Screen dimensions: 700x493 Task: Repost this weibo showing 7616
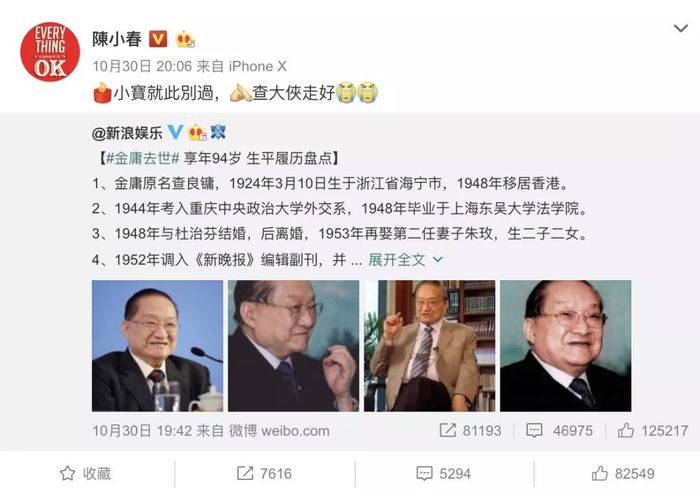(264, 473)
